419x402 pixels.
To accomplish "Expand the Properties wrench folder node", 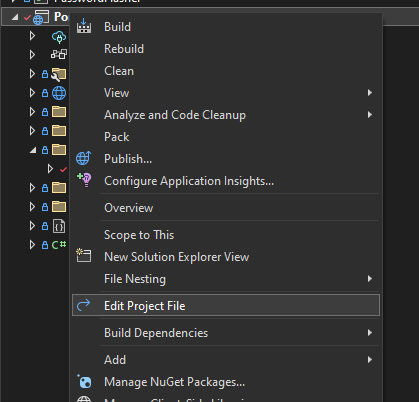I will tap(32, 74).
